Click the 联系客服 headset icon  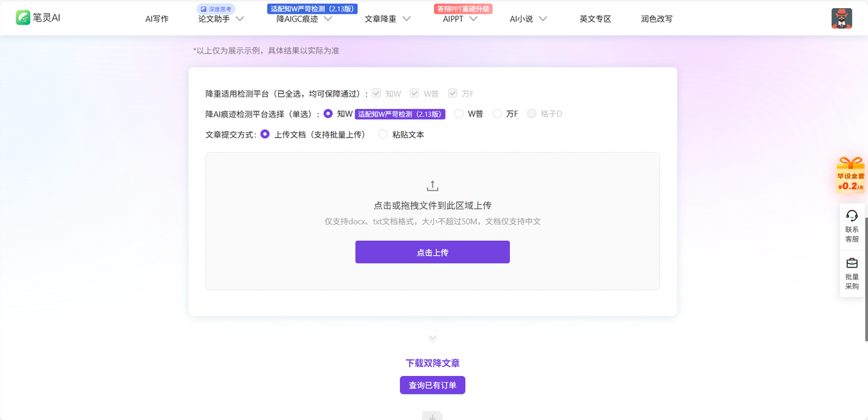click(852, 216)
